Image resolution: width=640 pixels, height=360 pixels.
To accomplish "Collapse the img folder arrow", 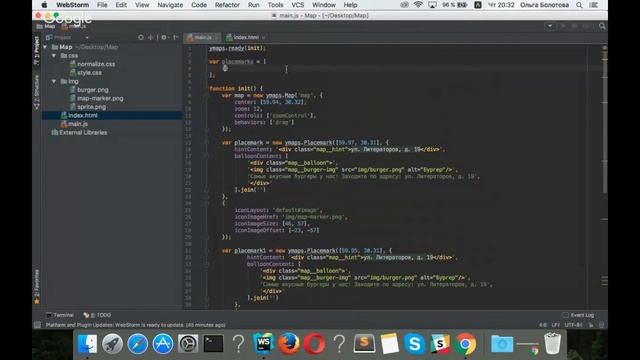I will pyautogui.click(x=54, y=81).
